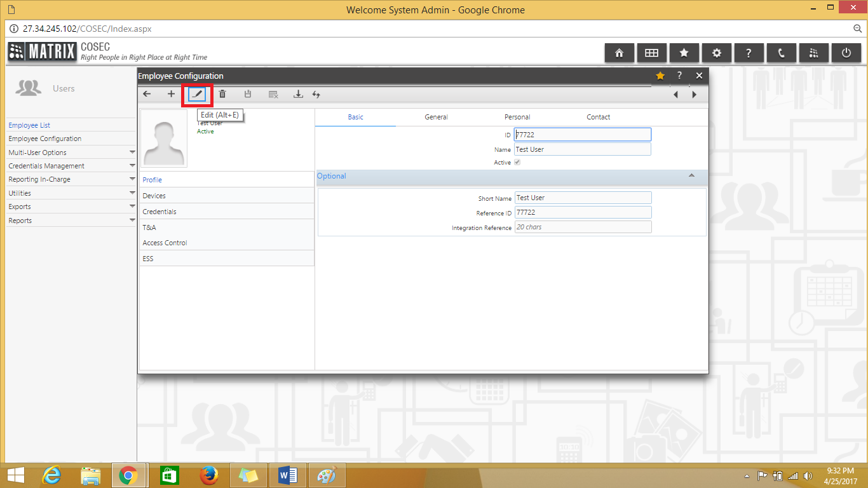The height and width of the screenshot is (488, 868).
Task: Log out with the power icon
Action: 846,53
